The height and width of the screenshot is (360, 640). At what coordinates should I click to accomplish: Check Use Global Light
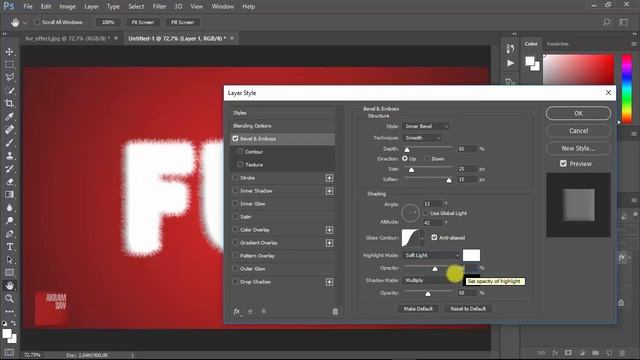[x=426, y=213]
